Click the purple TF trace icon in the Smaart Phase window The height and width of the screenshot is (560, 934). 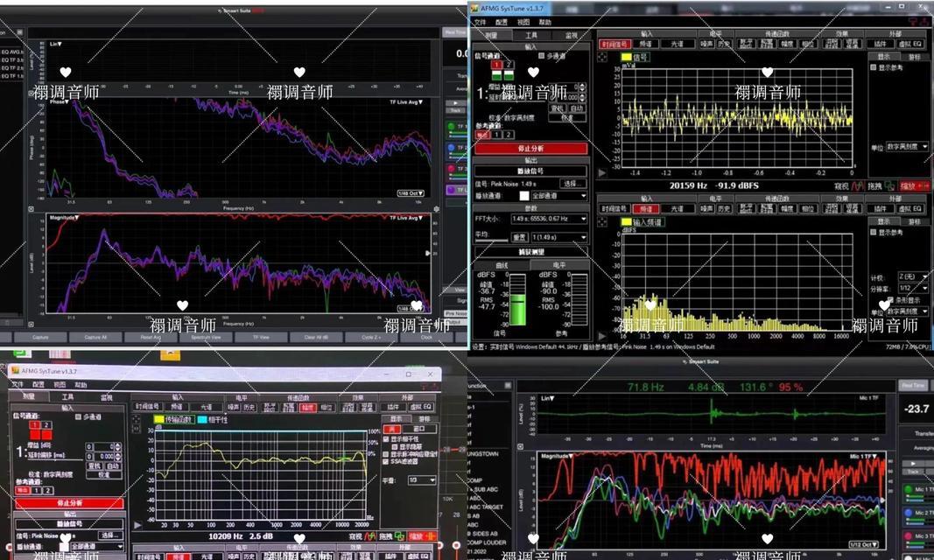[452, 190]
